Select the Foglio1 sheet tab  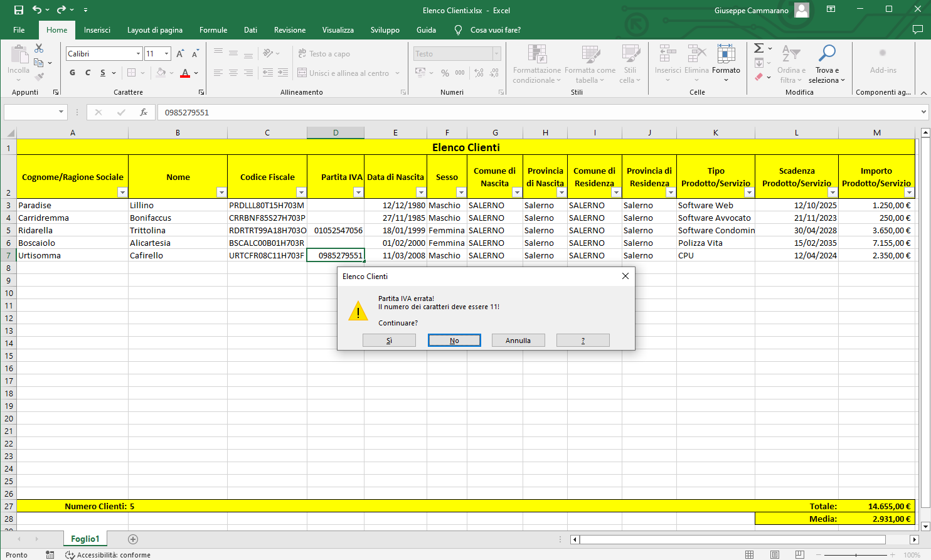85,539
